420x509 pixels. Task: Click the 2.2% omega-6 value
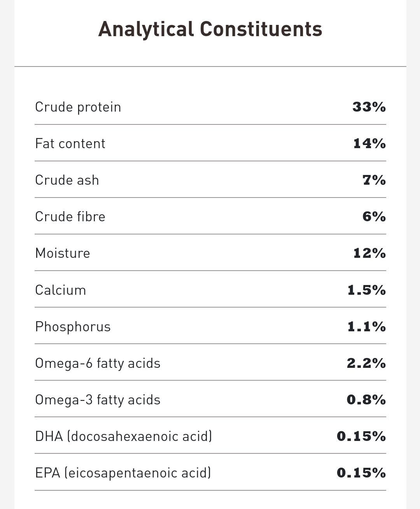(366, 363)
